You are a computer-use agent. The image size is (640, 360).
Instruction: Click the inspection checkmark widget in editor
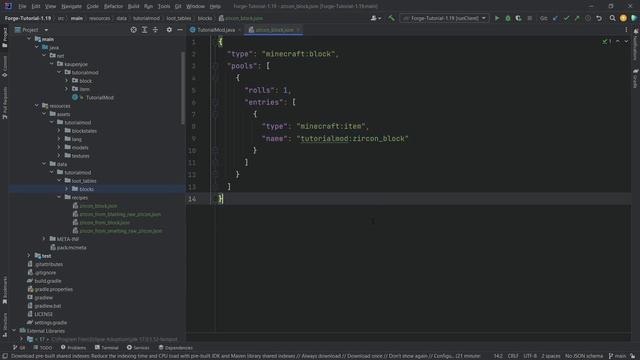point(607,42)
